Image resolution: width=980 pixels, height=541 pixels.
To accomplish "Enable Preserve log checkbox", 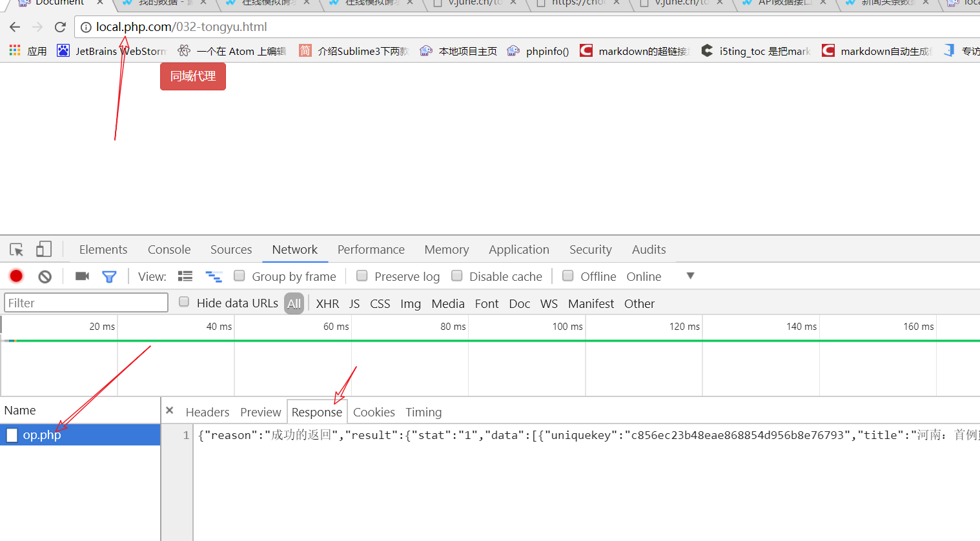I will pos(362,276).
